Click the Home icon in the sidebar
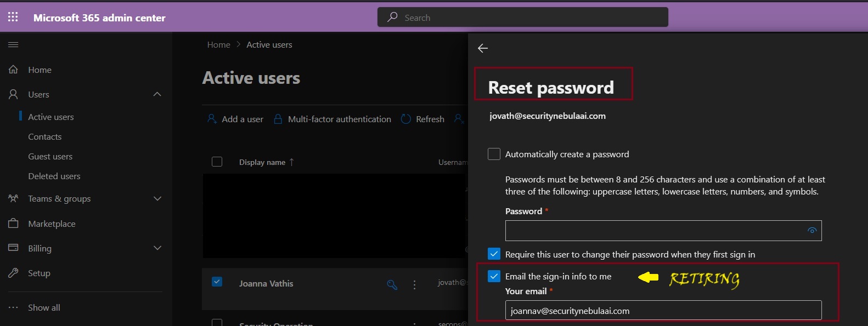The width and height of the screenshot is (868, 326). tap(14, 70)
